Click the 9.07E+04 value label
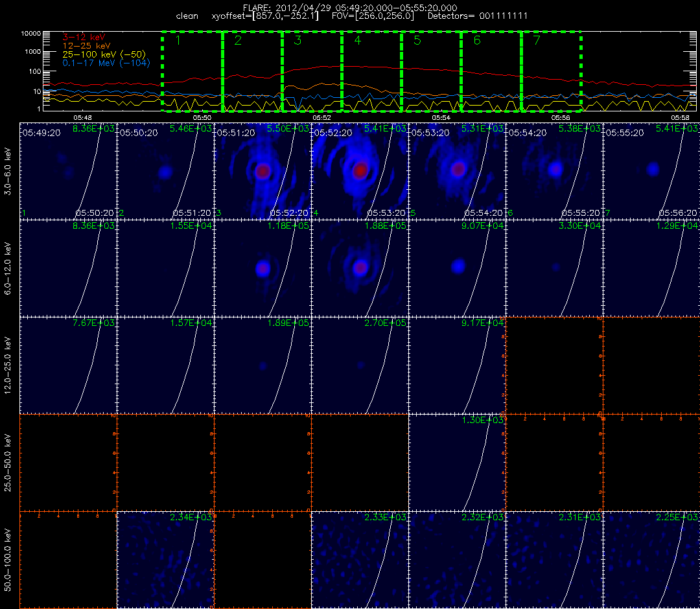The image size is (700, 609). pyautogui.click(x=483, y=225)
